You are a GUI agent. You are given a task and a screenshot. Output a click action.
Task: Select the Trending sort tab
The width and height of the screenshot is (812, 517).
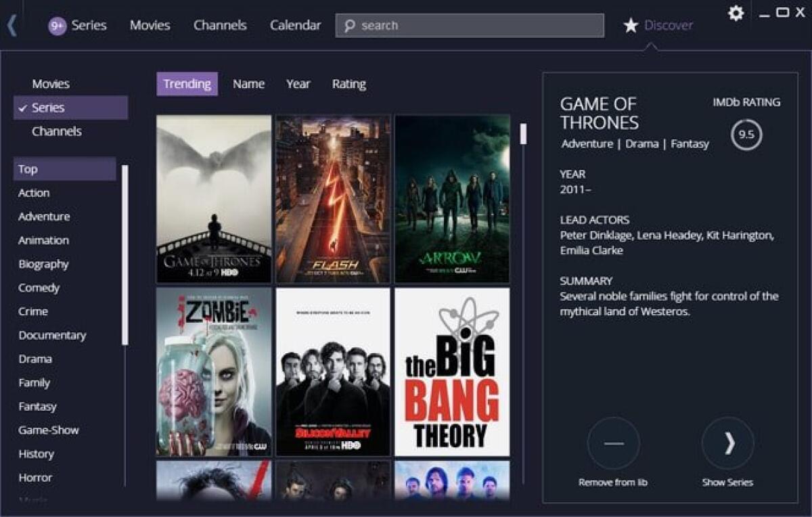point(187,84)
